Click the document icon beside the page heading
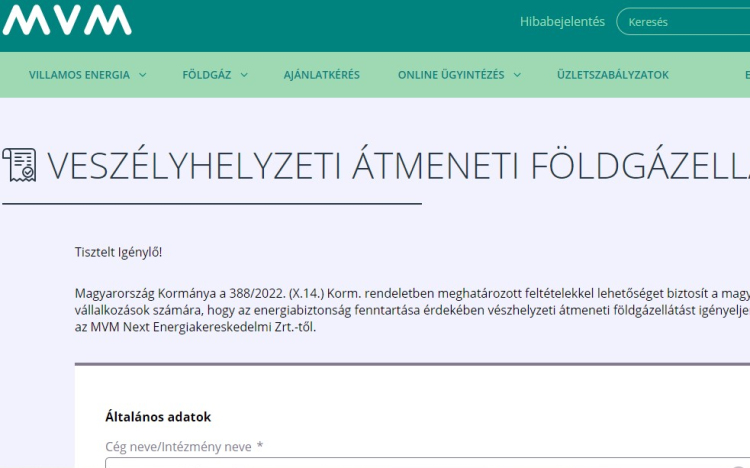This screenshot has width=750, height=468. pos(19,165)
